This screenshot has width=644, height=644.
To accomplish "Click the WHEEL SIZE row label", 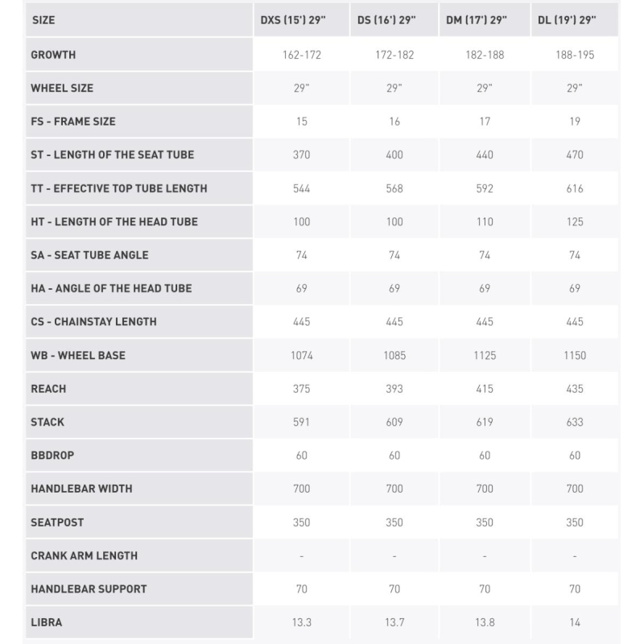I will 62,88.
